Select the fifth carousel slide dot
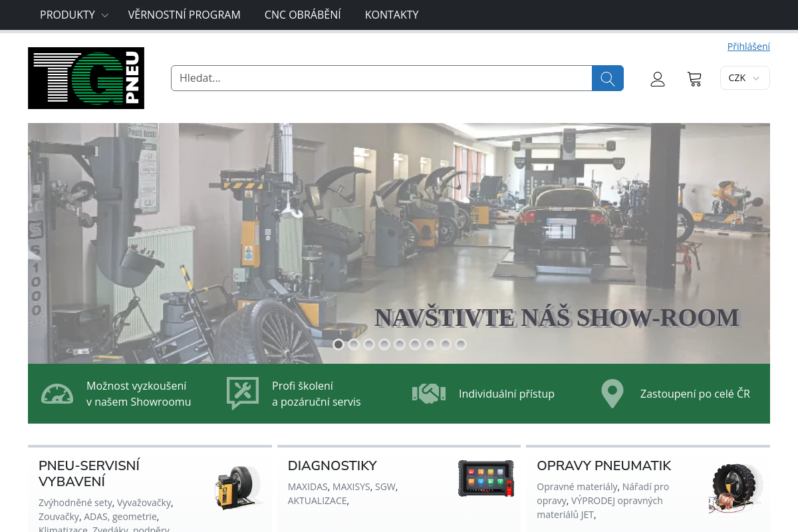798x532 pixels. click(x=400, y=344)
